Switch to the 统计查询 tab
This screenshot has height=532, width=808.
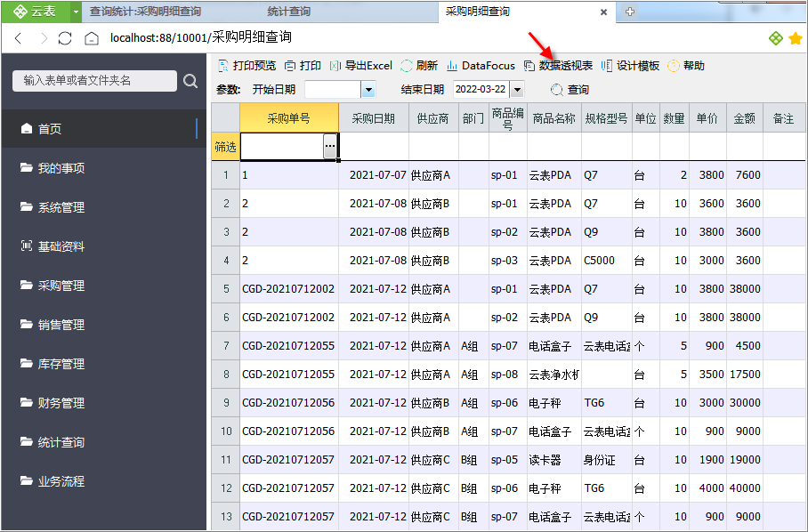click(288, 12)
